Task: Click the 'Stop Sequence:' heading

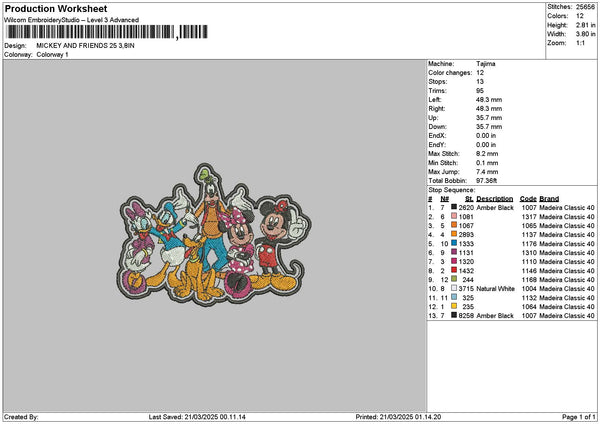Action: pyautogui.click(x=452, y=190)
